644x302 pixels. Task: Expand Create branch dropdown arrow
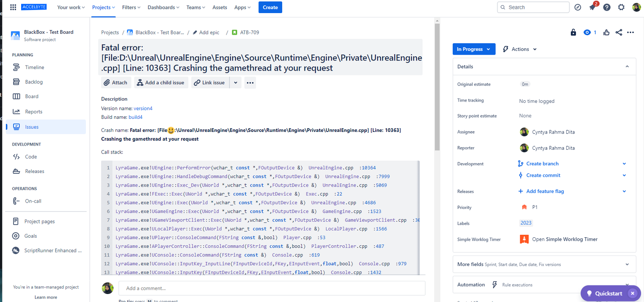[x=625, y=164]
